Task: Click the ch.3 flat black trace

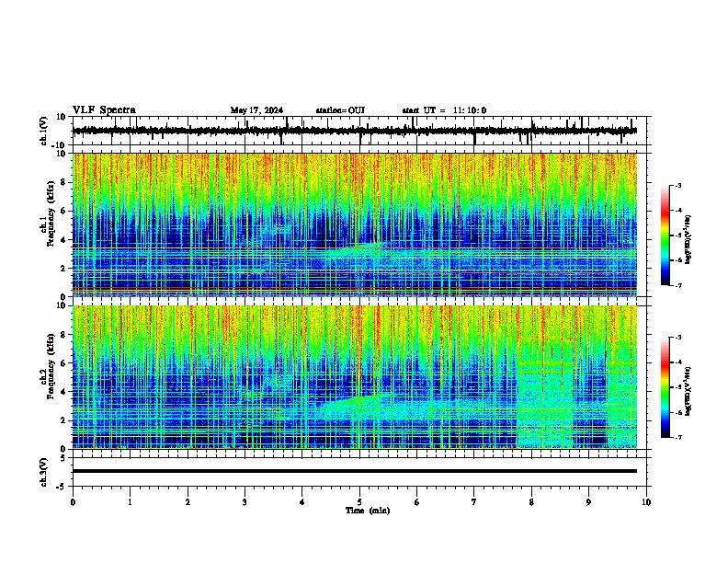Action: click(355, 471)
